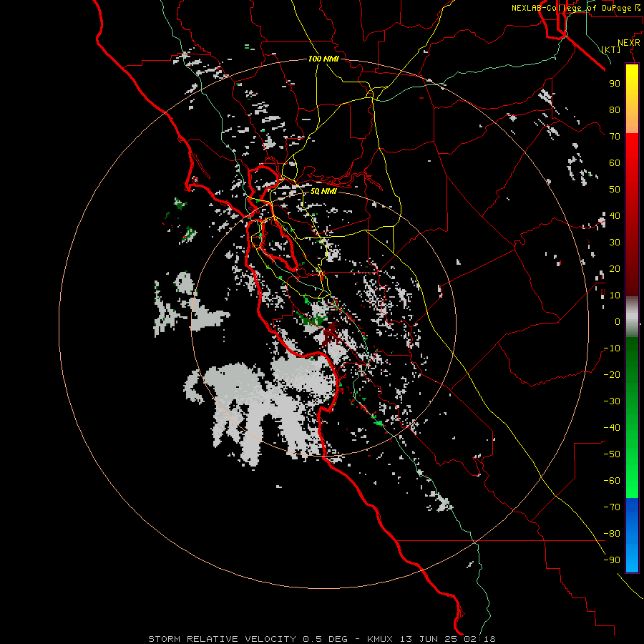The image size is (644, 644).
Task: Click the 0 value on velocity scale
Action: pos(618,321)
